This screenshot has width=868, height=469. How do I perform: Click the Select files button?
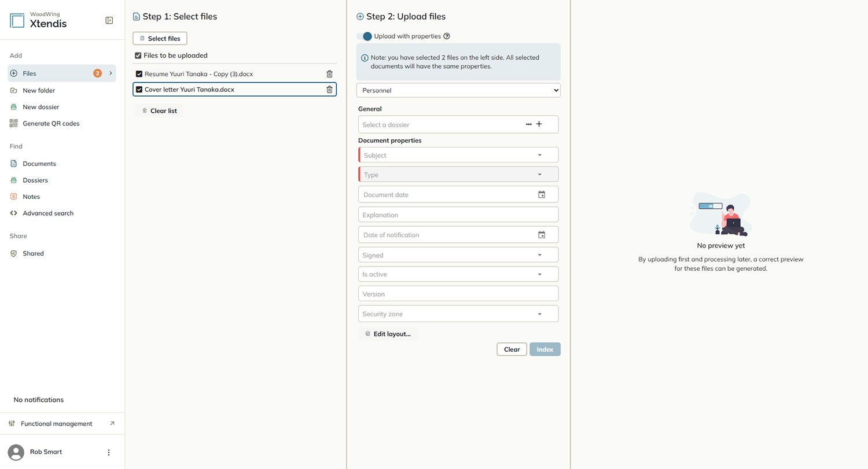point(160,39)
